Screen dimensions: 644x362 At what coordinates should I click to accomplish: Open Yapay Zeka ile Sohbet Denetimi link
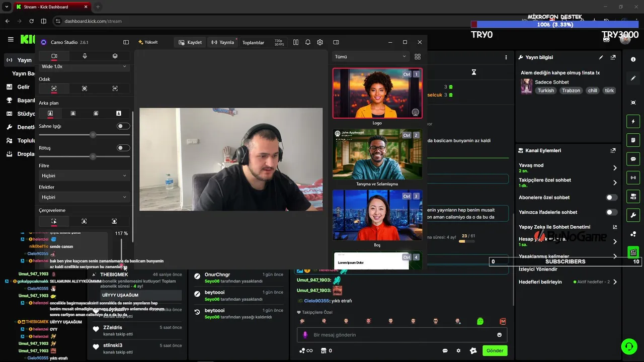[614, 227]
